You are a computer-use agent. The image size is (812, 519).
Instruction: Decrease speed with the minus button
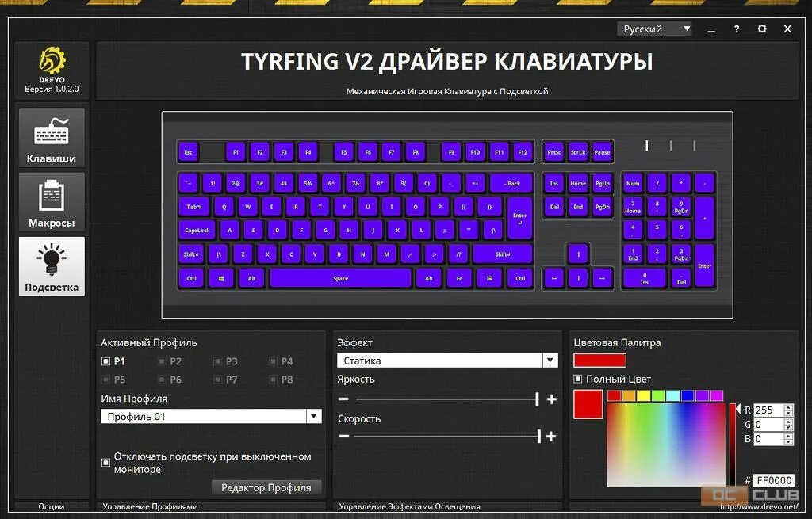coord(343,437)
